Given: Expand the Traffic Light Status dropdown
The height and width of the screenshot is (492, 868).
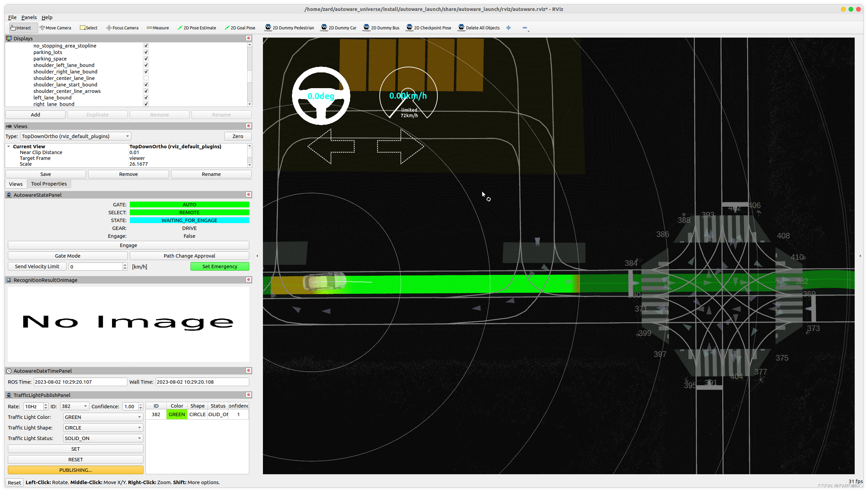Looking at the screenshot, I should 103,438.
